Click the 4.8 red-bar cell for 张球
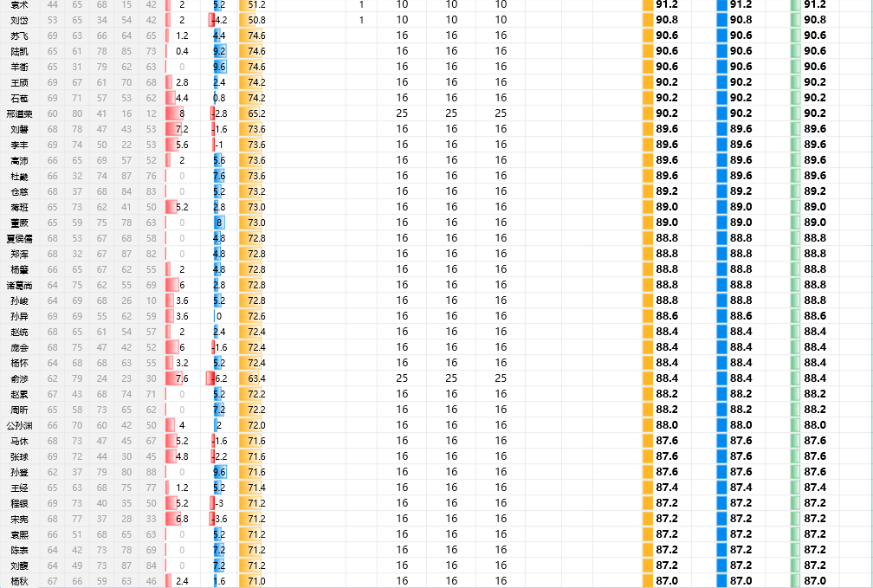Viewport: 873px width, 588px height. 182,456
